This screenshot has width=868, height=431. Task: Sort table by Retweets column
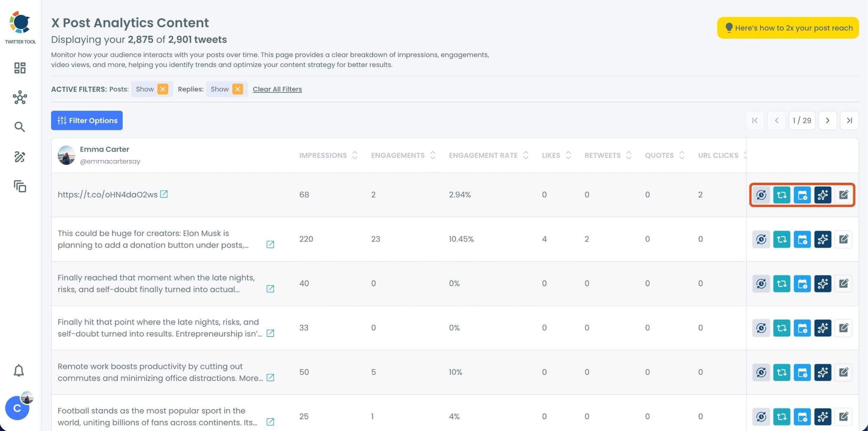click(628, 155)
